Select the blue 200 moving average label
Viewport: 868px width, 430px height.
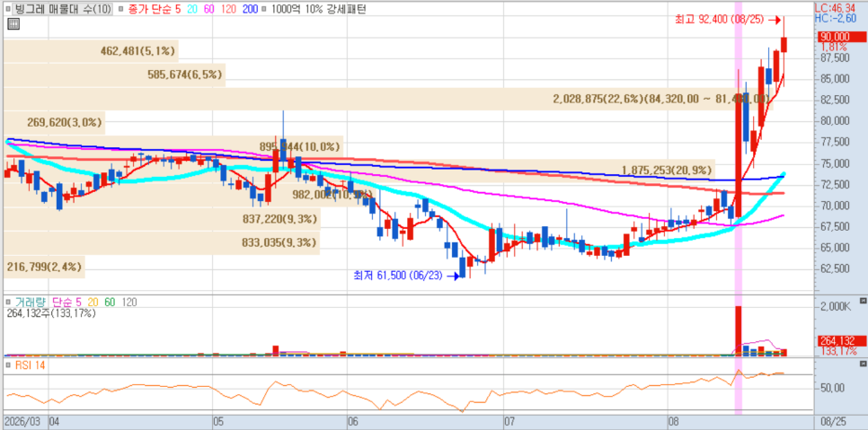(250, 9)
